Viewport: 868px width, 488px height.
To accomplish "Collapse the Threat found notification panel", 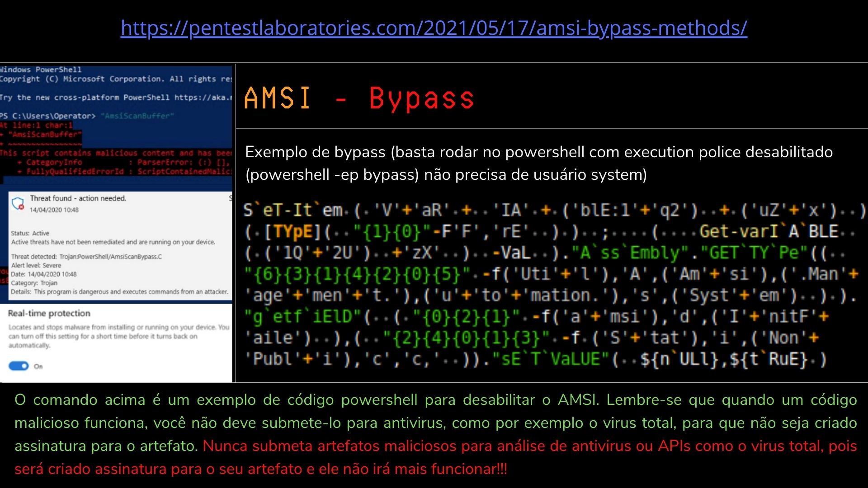I will (x=77, y=198).
